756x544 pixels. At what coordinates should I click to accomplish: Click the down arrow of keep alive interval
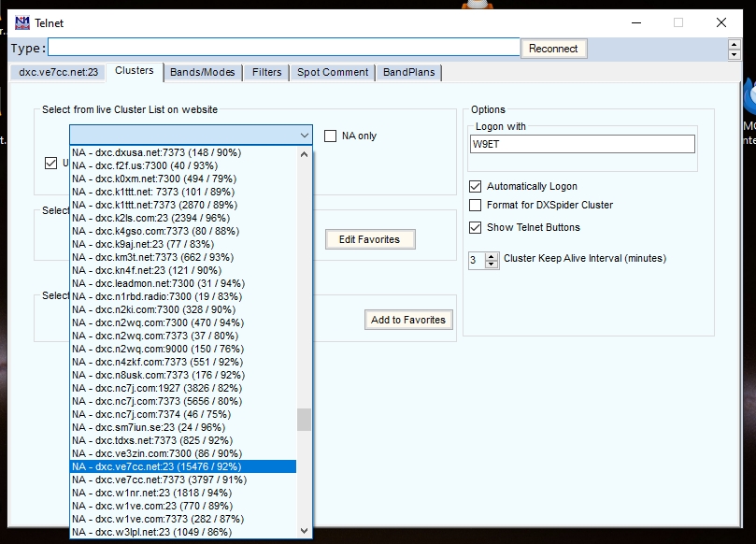492,265
